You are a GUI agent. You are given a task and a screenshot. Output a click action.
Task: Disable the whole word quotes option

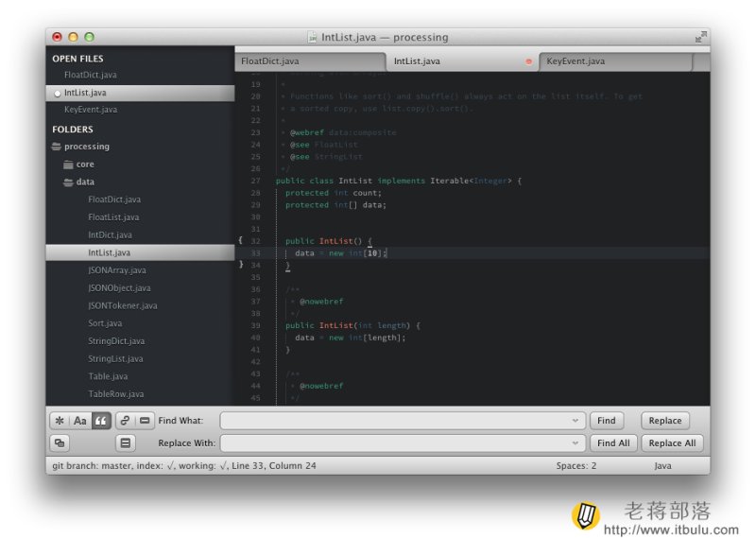[101, 421]
